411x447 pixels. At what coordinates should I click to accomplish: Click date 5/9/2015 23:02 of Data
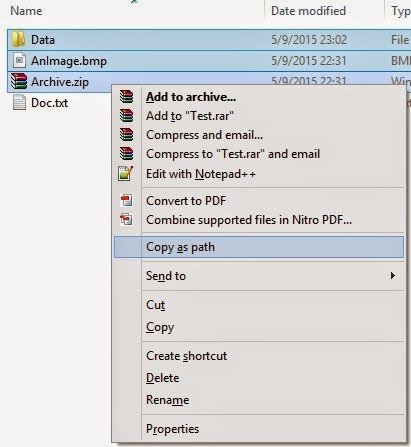309,40
